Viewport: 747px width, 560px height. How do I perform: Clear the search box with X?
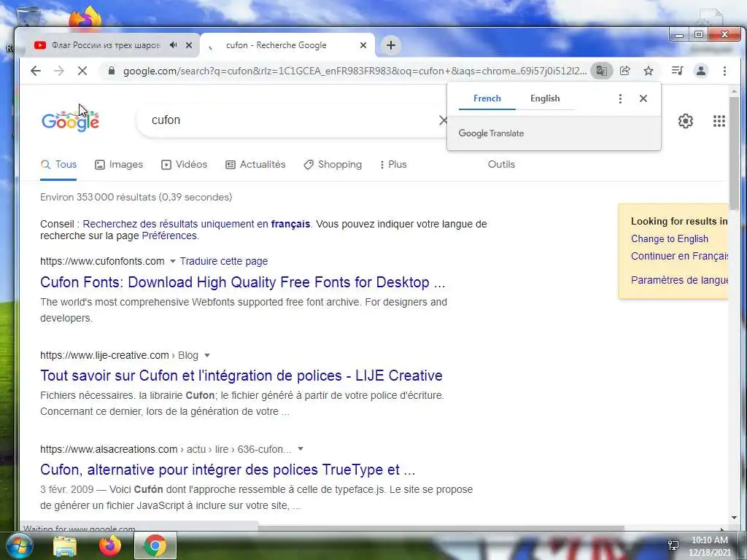443,120
